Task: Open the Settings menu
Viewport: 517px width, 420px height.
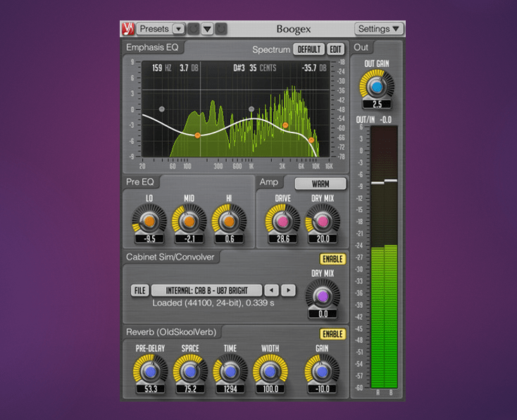Action: click(x=378, y=29)
